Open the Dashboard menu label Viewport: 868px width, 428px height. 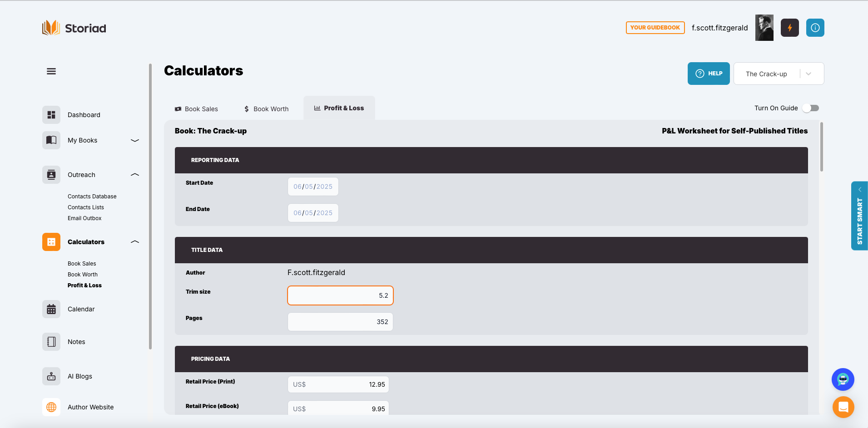click(84, 115)
